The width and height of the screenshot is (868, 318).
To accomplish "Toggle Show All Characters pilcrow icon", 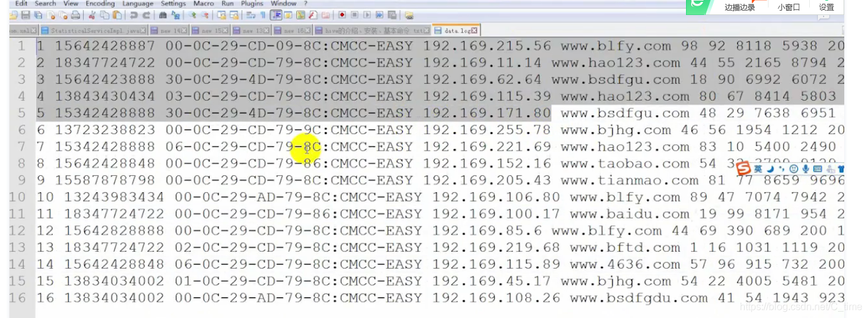I will point(262,15).
